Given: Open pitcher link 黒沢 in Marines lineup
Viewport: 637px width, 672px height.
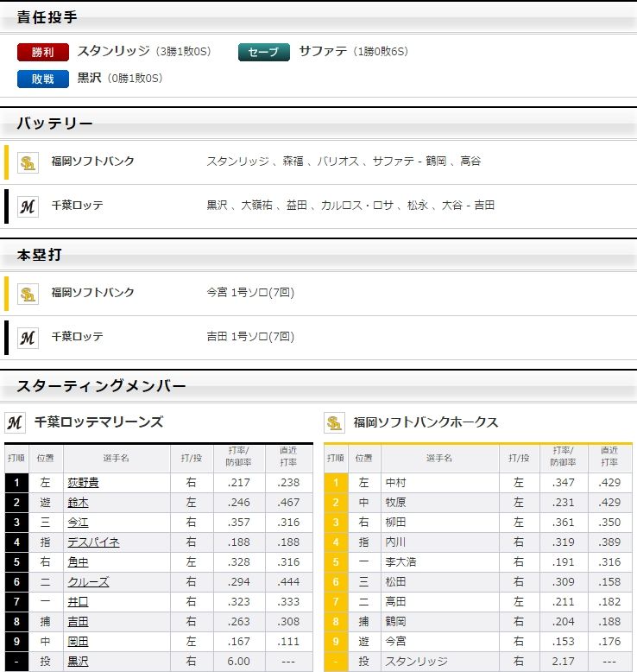Looking at the screenshot, I should pyautogui.click(x=78, y=662).
